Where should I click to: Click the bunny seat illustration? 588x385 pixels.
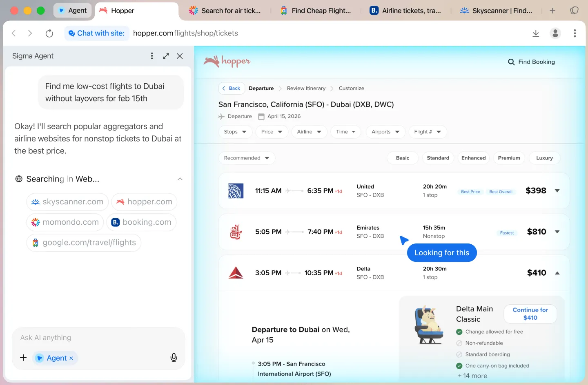point(429,325)
